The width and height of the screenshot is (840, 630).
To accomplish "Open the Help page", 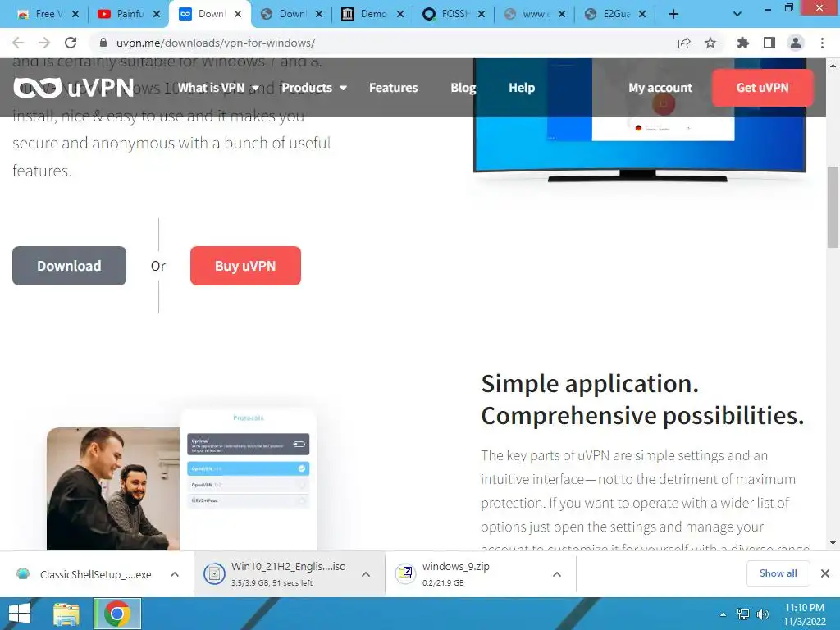I will coord(521,88).
